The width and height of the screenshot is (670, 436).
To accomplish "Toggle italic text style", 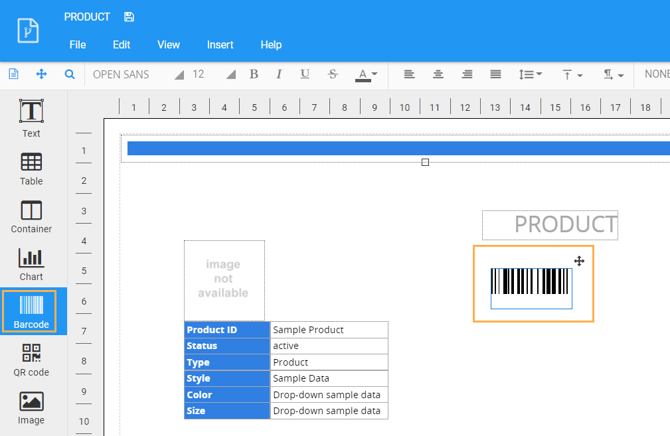I will 279,74.
